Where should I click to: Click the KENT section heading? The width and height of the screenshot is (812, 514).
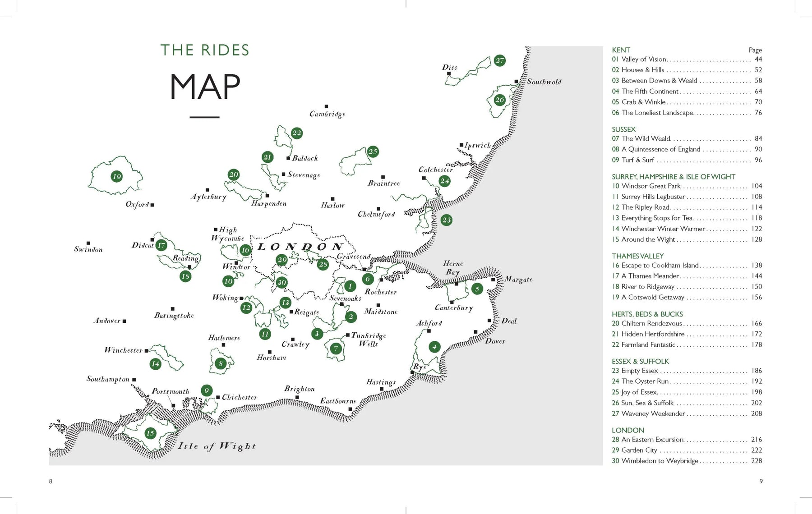[621, 50]
